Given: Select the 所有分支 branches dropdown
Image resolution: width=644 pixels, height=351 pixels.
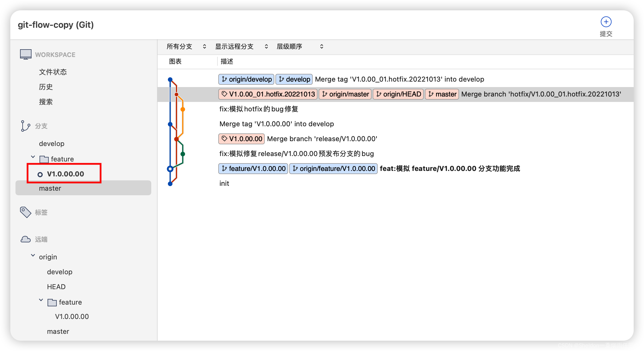Looking at the screenshot, I should 186,47.
